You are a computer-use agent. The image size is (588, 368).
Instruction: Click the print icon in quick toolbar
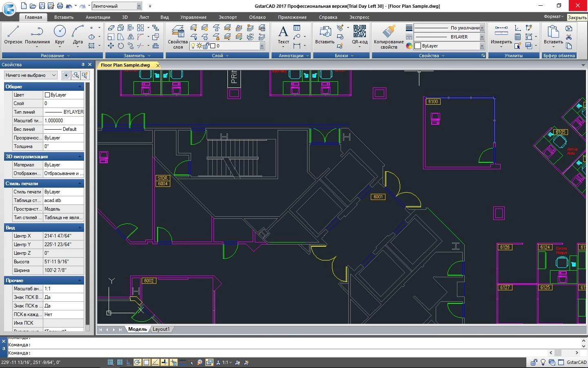point(60,6)
